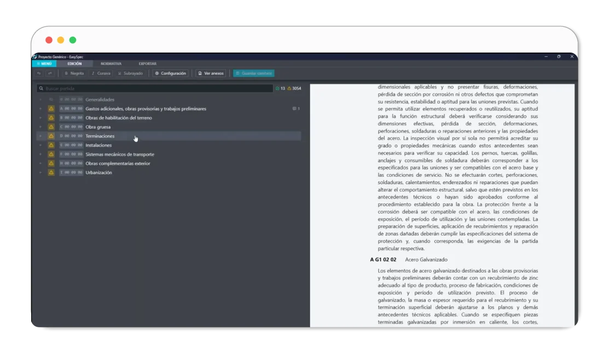The width and height of the screenshot is (591, 364).
Task: Expand Sistemas mecánicos de transporte
Action: (x=40, y=154)
